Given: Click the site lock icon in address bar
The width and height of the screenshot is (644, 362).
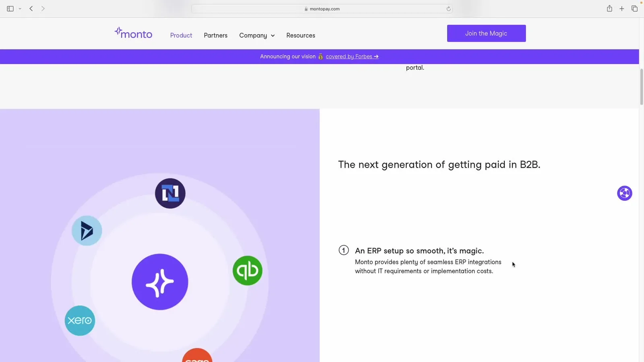Looking at the screenshot, I should [306, 9].
